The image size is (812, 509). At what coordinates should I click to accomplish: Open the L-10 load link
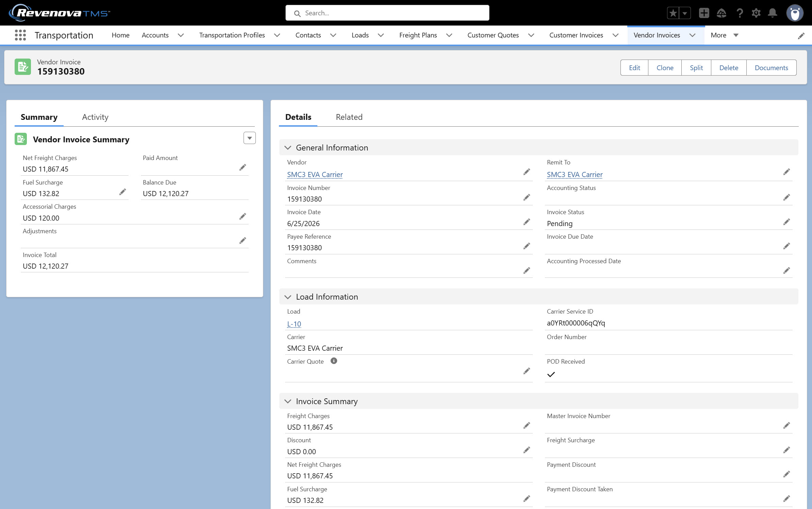tap(294, 324)
